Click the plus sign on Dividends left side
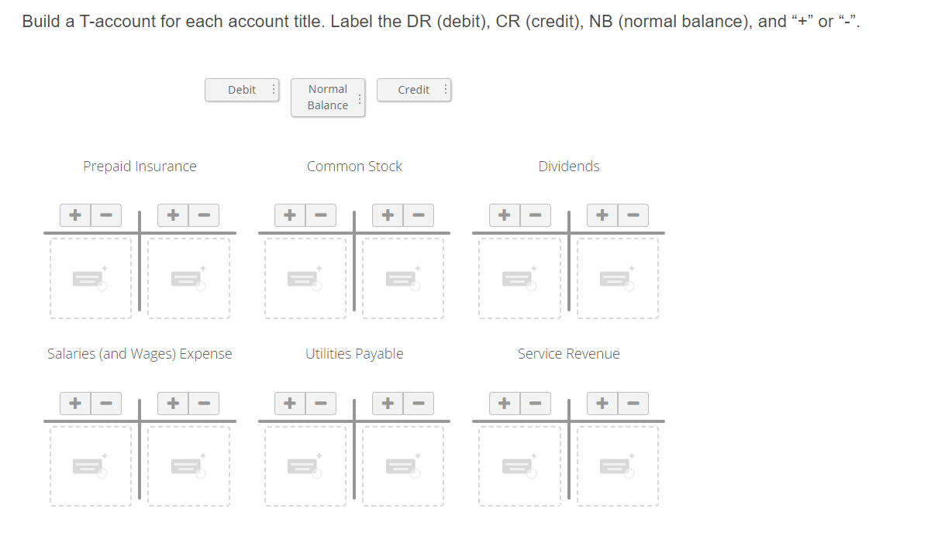This screenshot has height=560, width=931. coord(504,215)
